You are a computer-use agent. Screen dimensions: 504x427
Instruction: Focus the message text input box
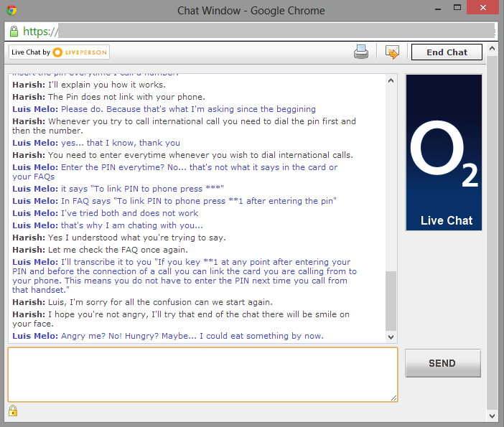pos(202,374)
